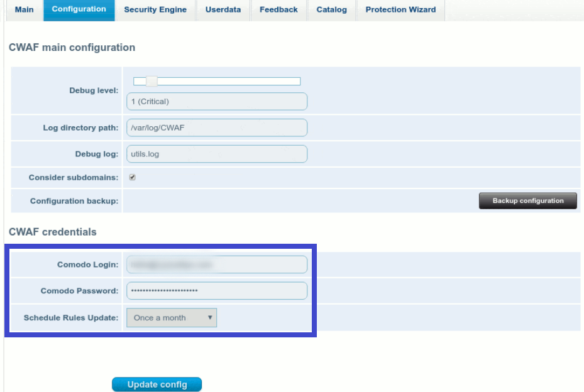Screen dimensions: 584x392
Task: Click the Debug level slider handle
Action: 152,81
